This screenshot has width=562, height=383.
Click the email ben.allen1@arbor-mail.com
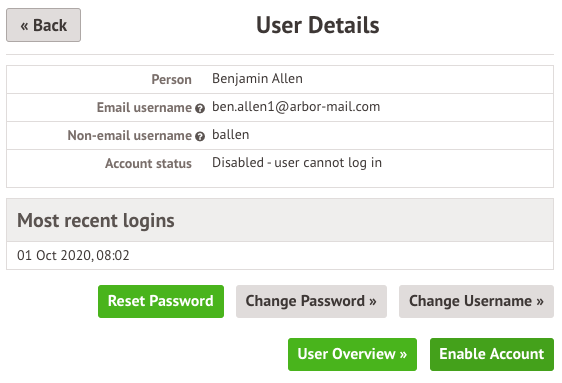tap(296, 107)
